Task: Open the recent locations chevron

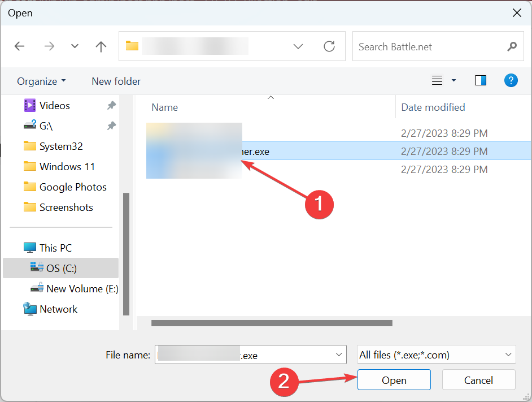Action: pyautogui.click(x=75, y=46)
